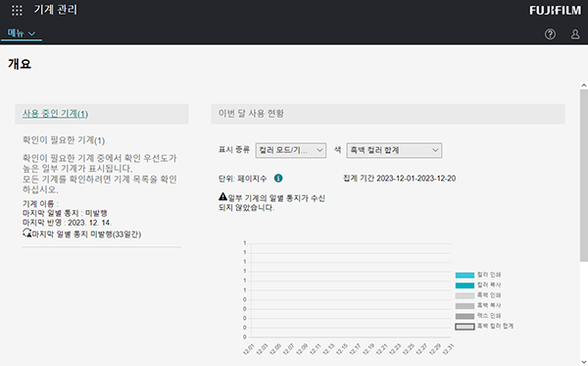
Task: Click the 단위: 페이지수 label
Action: [242, 179]
